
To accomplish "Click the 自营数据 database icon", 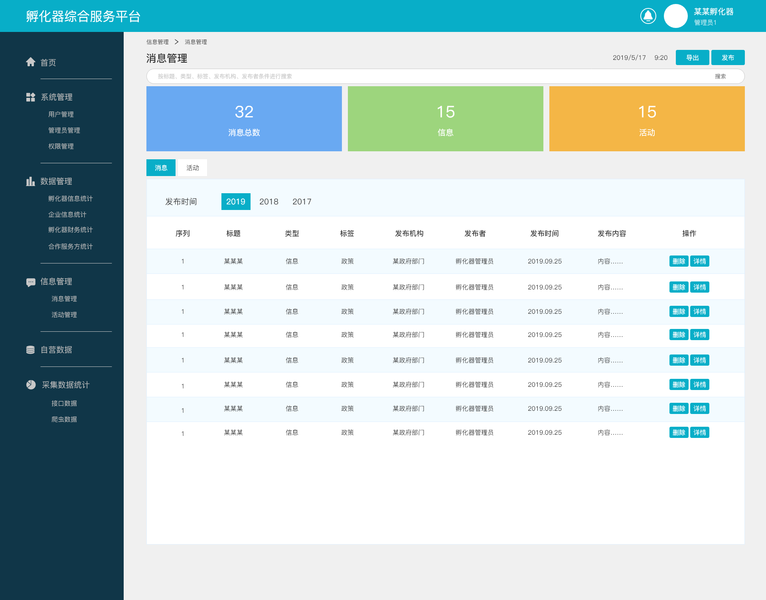I will (x=30, y=350).
